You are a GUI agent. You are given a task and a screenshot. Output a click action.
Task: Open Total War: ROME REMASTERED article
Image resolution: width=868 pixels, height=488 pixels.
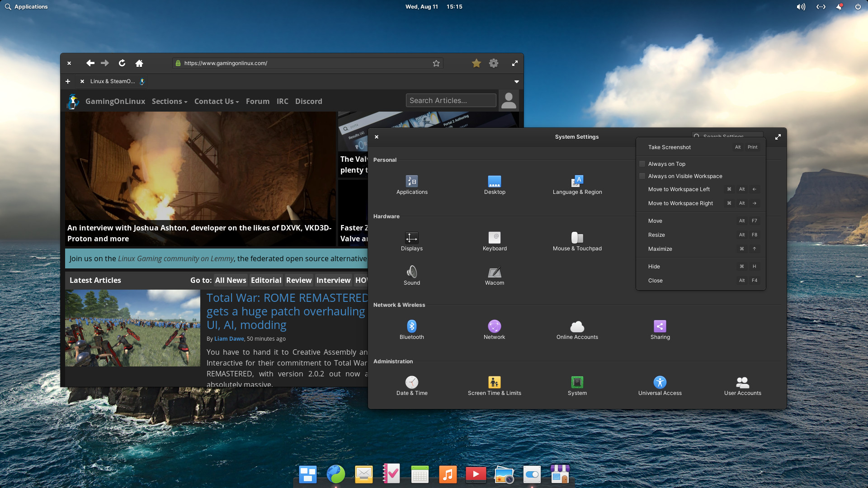(x=287, y=311)
